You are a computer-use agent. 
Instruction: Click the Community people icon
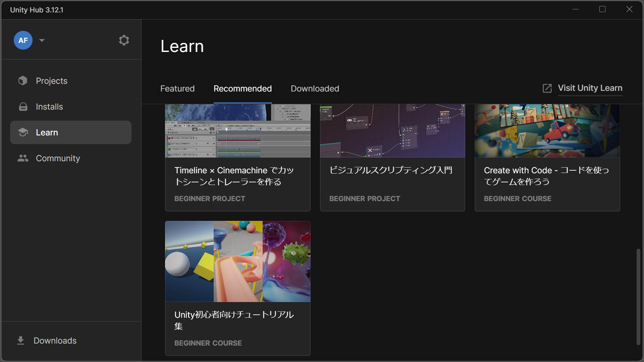[x=23, y=158]
